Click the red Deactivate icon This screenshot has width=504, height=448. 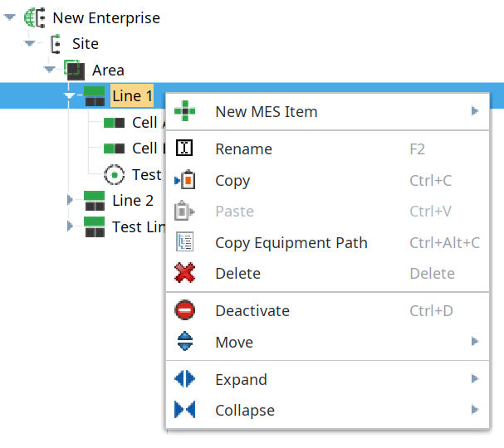pyautogui.click(x=185, y=311)
